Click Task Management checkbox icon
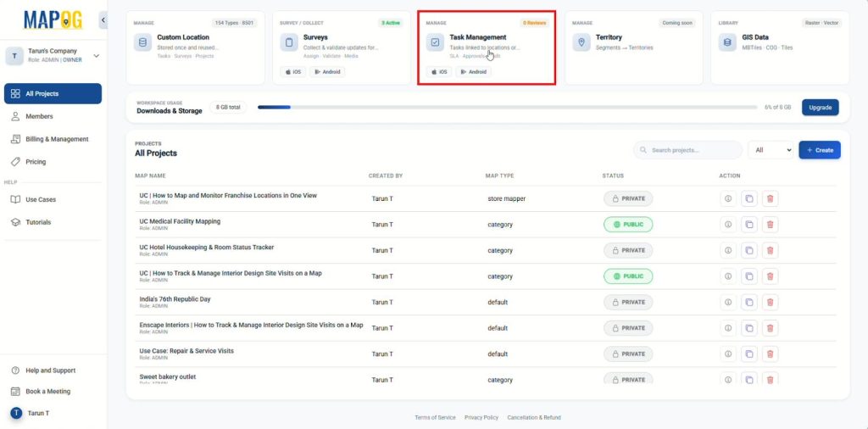This screenshot has height=429, width=868. click(435, 42)
